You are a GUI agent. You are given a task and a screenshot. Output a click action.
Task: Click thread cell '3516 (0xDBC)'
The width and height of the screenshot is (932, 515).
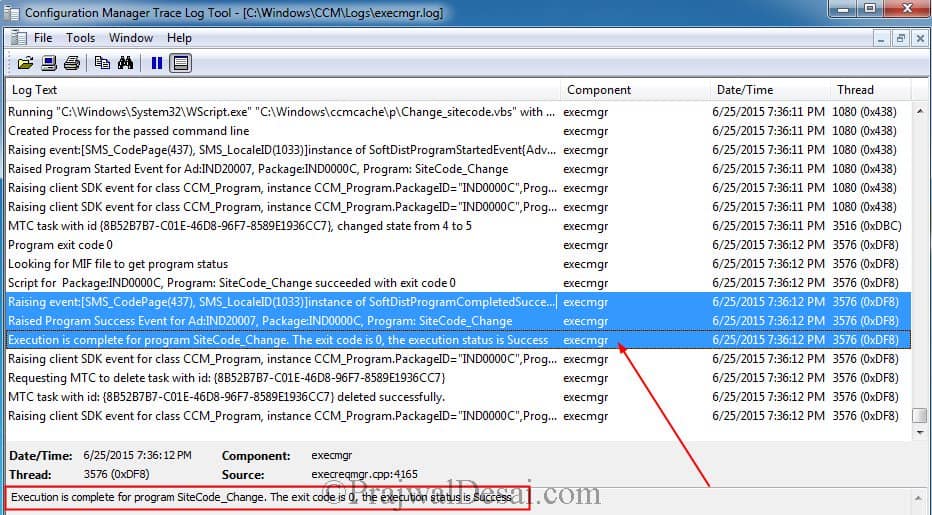(867, 226)
